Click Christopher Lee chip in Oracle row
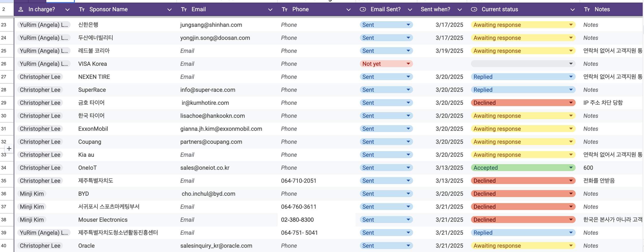The image size is (644, 252). pyautogui.click(x=40, y=246)
